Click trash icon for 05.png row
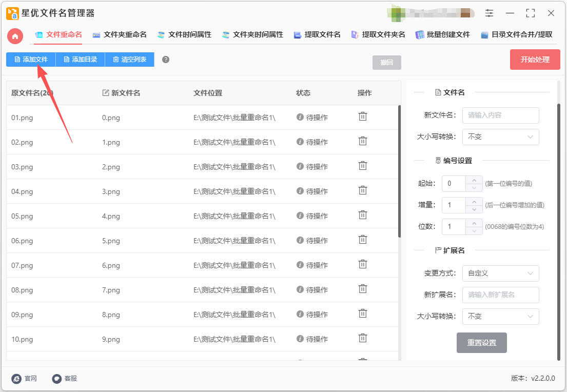567x392 pixels. click(362, 215)
